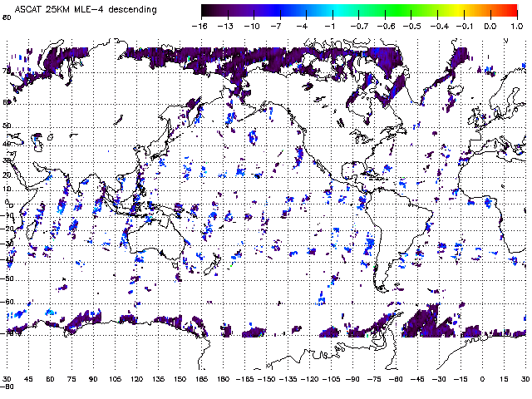Click longitude axis label 180

224,379
